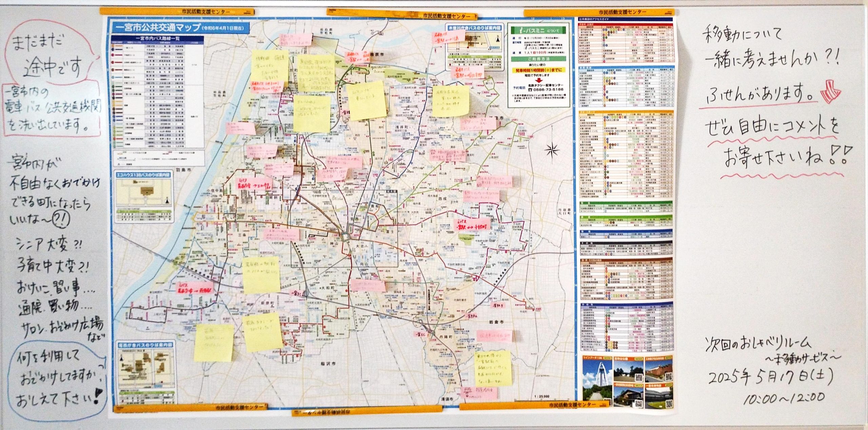Click the green ご利用方法 bar
Image resolution: width=868 pixels, height=430 pixels.
click(539, 59)
